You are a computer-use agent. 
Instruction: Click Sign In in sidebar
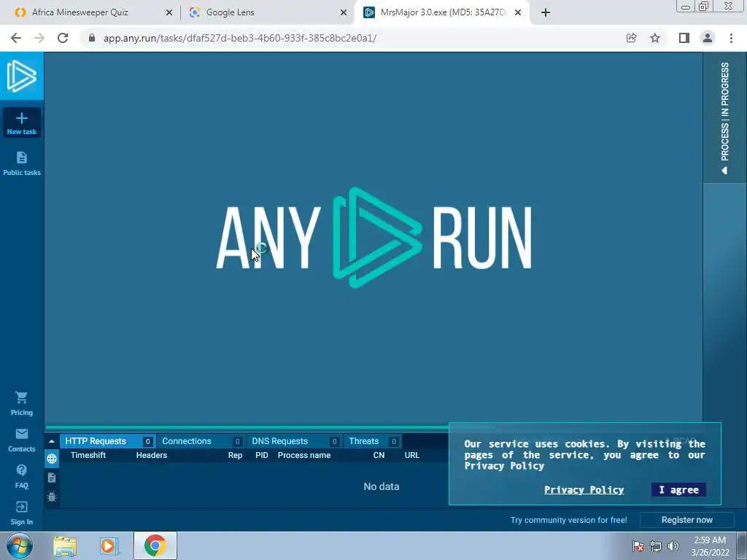tap(21, 513)
